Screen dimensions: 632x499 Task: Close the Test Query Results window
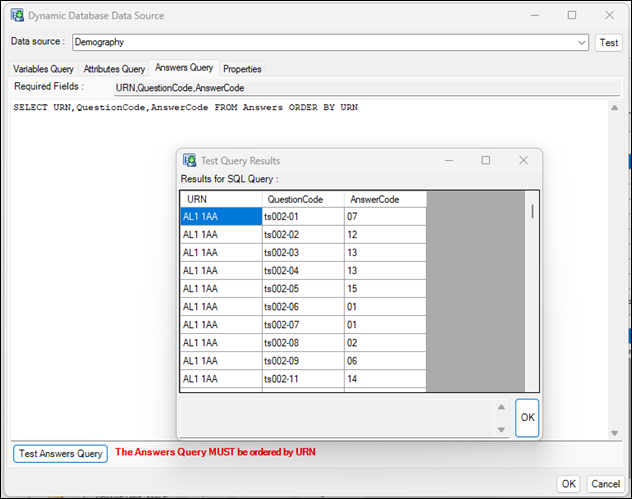(523, 160)
